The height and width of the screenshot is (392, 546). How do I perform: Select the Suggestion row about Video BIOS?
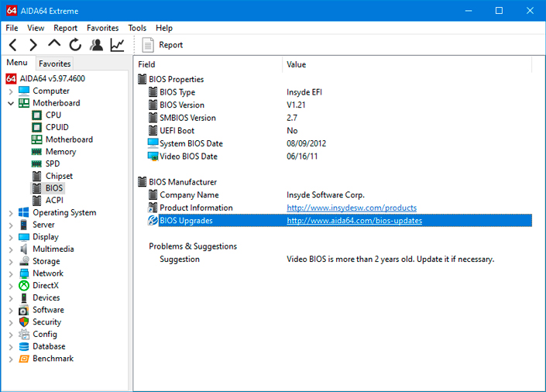[x=339, y=260]
